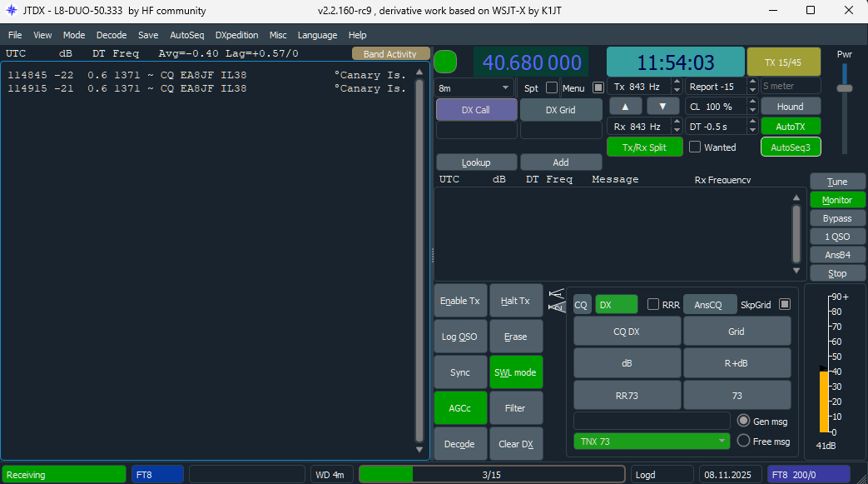
Task: Decrease the Rx 843 Hz value
Action: 677,130
